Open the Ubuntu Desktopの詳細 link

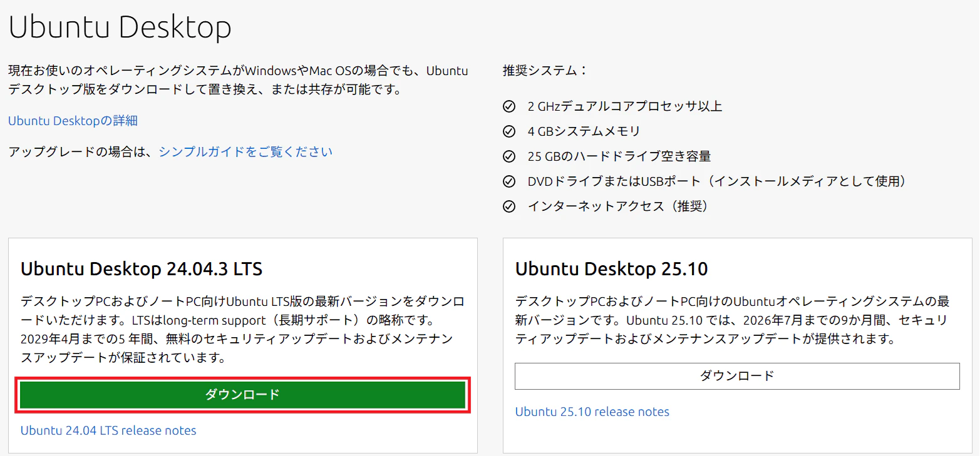pos(73,121)
